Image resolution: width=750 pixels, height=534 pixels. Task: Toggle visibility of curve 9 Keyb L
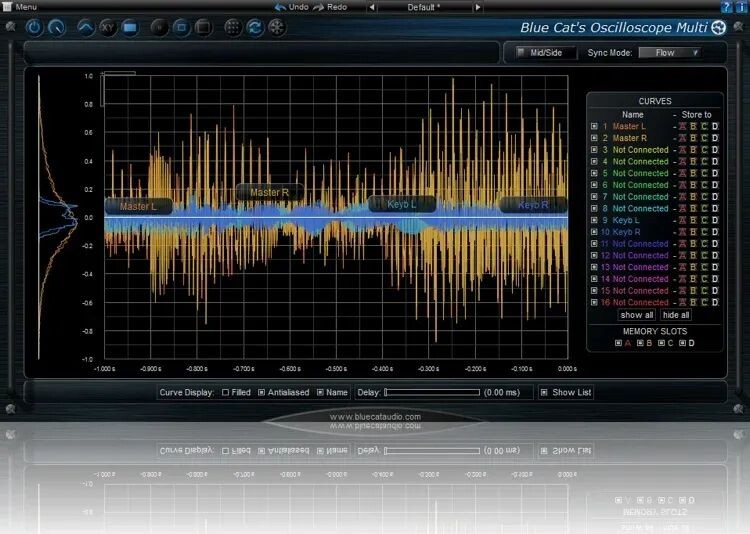[x=594, y=220]
